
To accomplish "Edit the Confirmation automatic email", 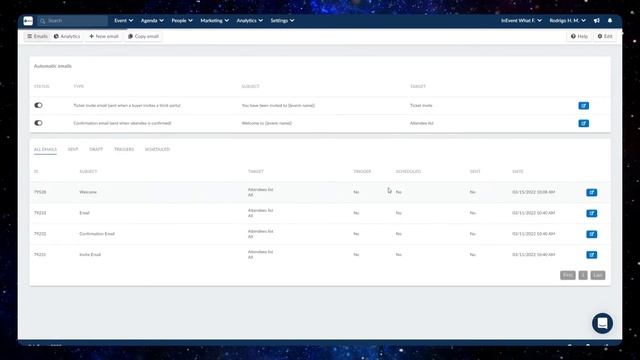I will coord(584,123).
